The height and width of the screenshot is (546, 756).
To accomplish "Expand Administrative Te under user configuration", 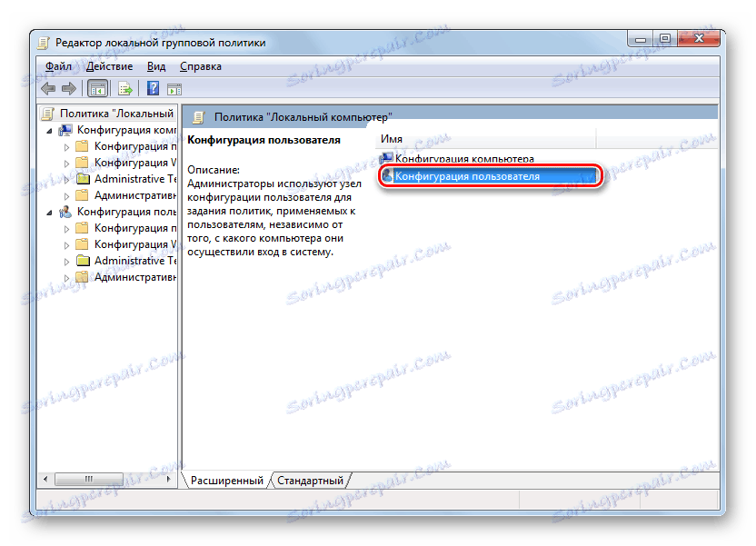I will click(x=66, y=262).
